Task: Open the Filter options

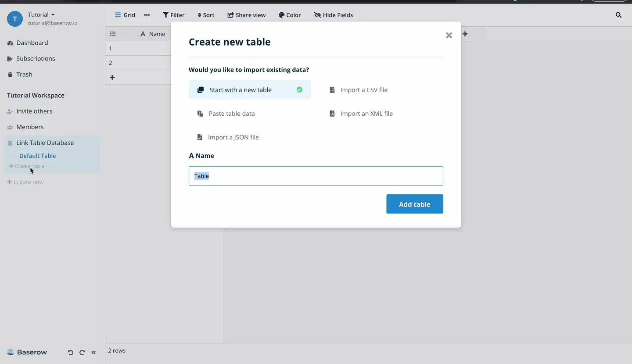Action: click(x=174, y=14)
